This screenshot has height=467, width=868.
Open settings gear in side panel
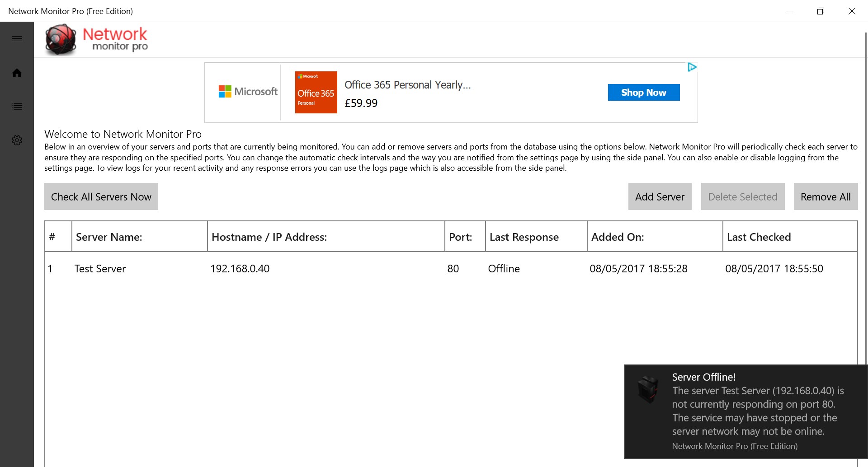(17, 140)
